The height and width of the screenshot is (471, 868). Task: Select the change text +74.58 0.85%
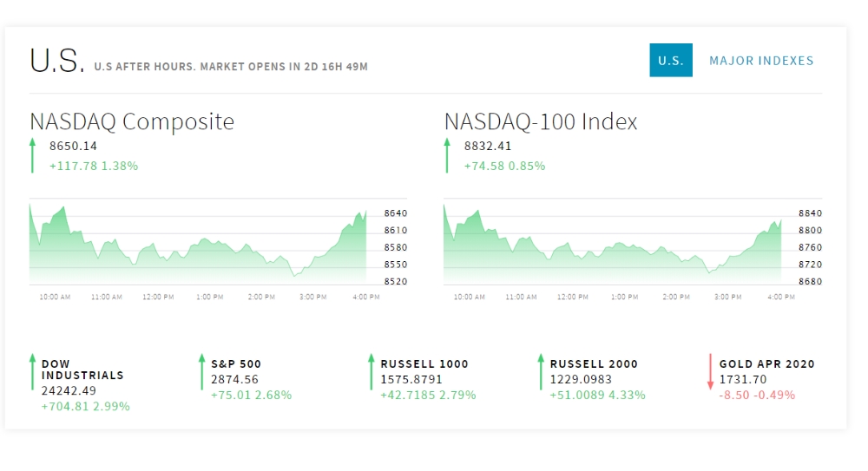click(x=504, y=166)
